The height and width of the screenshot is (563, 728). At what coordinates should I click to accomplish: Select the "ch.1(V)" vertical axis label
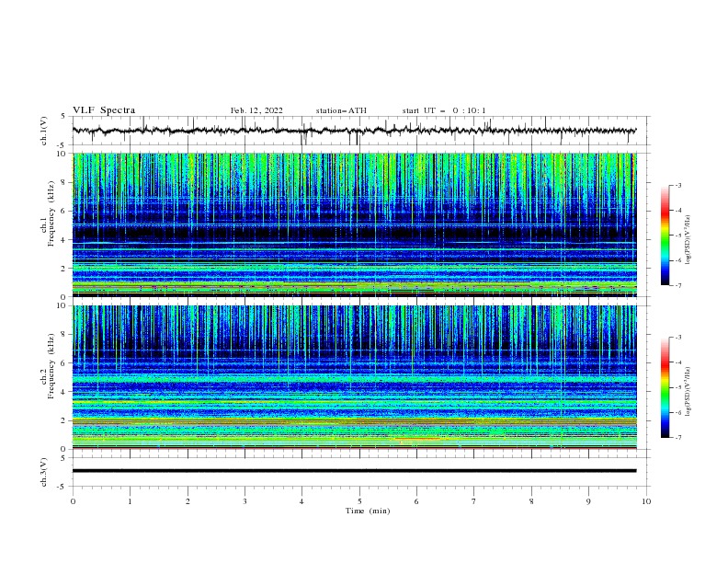pyautogui.click(x=44, y=131)
